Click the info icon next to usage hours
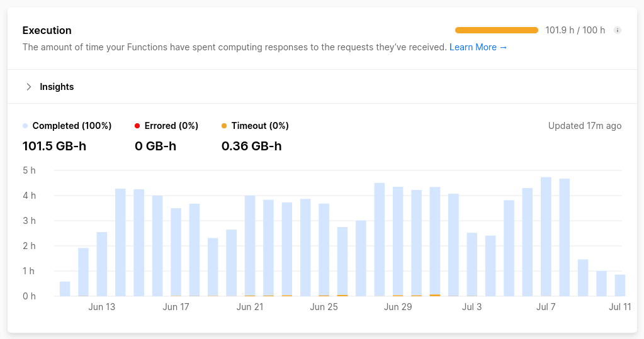The height and width of the screenshot is (339, 644). (617, 30)
